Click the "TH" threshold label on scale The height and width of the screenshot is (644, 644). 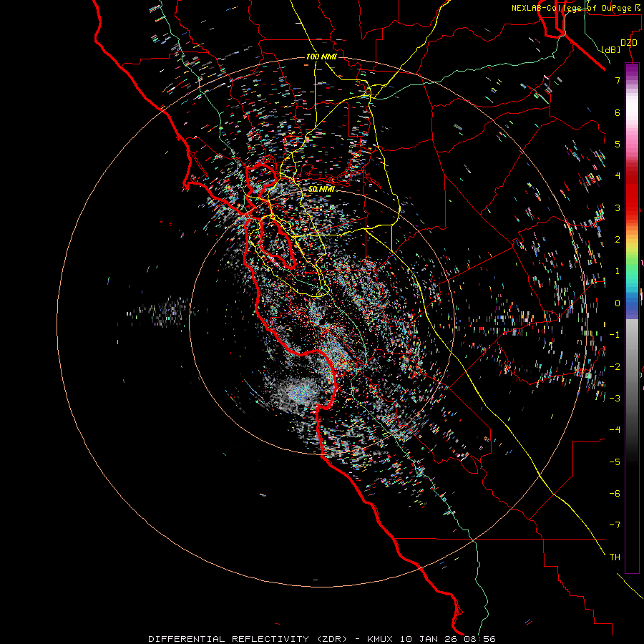pos(615,557)
